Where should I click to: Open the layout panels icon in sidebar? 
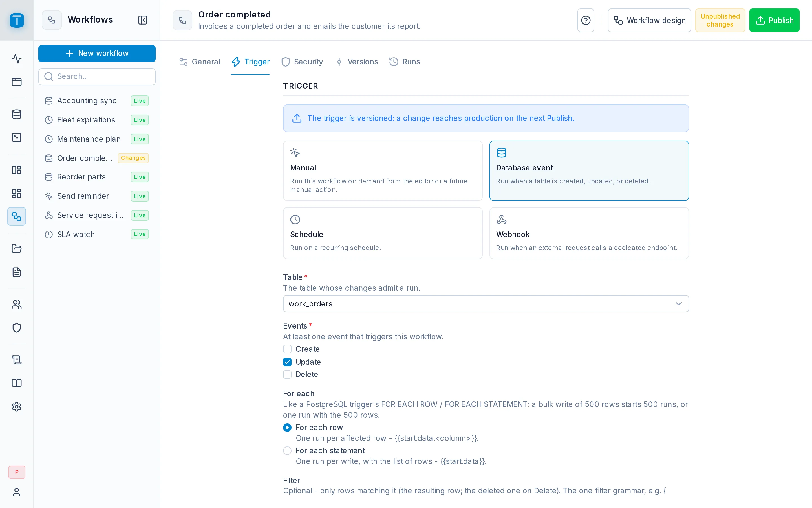17,170
